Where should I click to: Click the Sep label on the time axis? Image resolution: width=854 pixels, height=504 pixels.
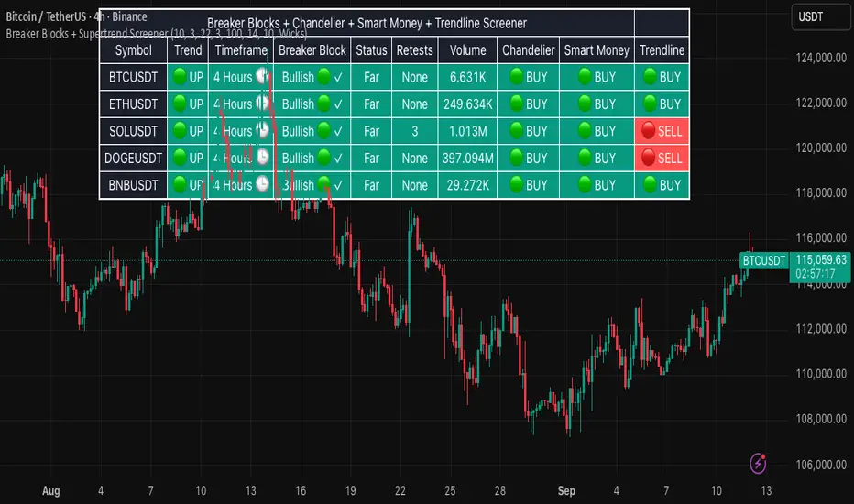point(566,490)
